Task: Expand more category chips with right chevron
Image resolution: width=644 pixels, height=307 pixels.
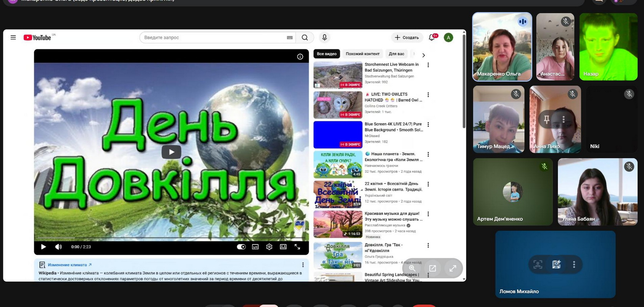Action: (423, 55)
